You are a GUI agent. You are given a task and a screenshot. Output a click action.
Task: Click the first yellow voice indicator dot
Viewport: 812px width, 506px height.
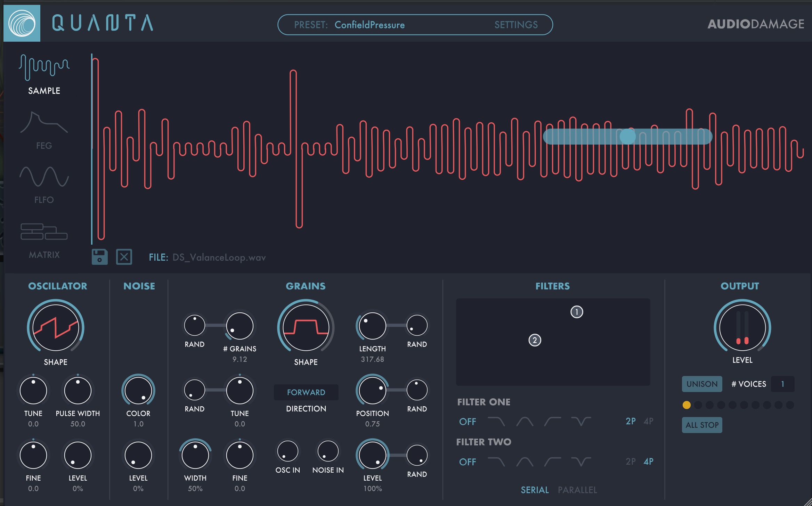687,405
